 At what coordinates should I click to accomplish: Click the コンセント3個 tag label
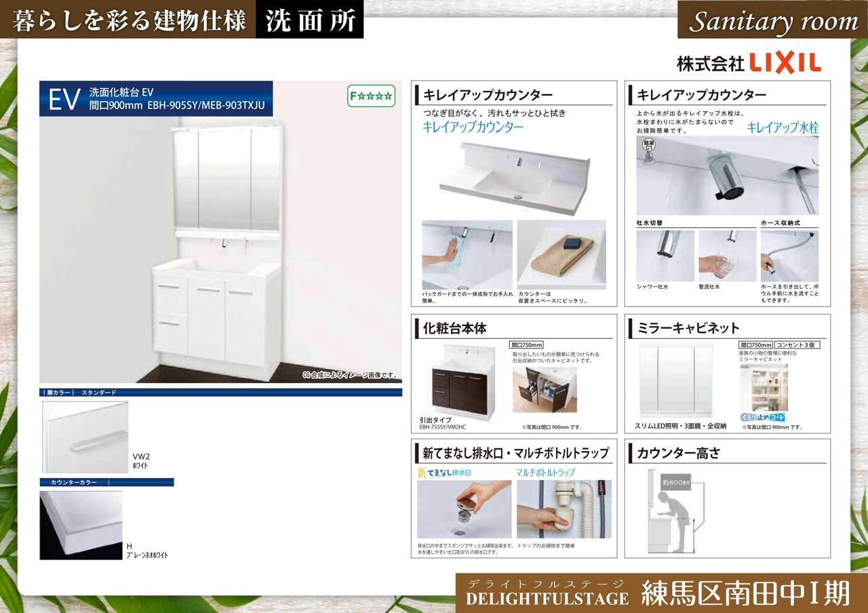pyautogui.click(x=797, y=344)
